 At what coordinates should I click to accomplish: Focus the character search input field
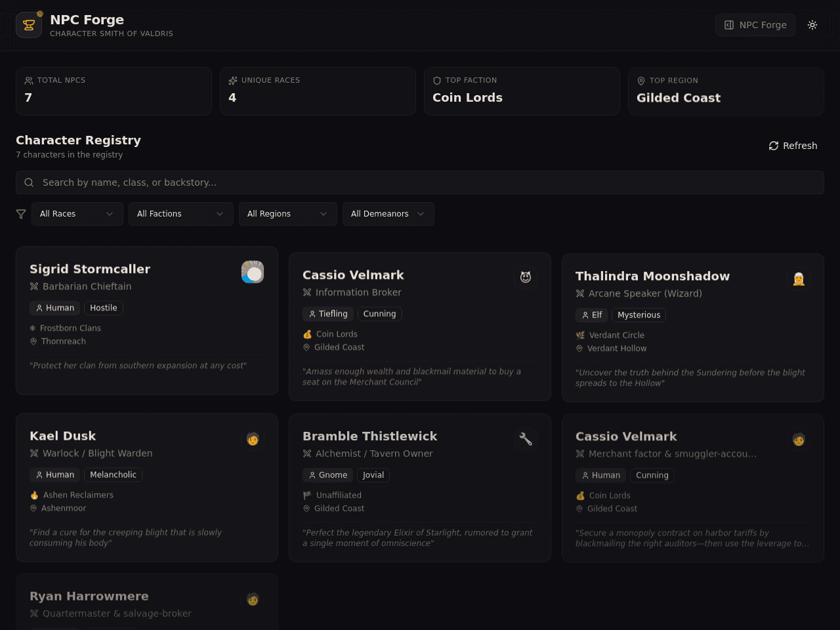tap(420, 182)
